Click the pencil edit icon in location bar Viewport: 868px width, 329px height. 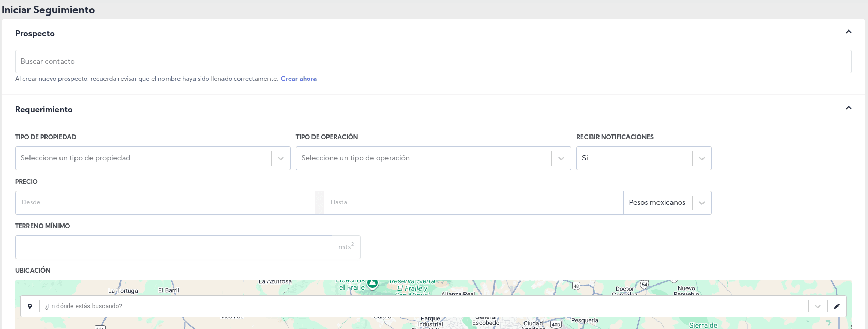click(836, 306)
